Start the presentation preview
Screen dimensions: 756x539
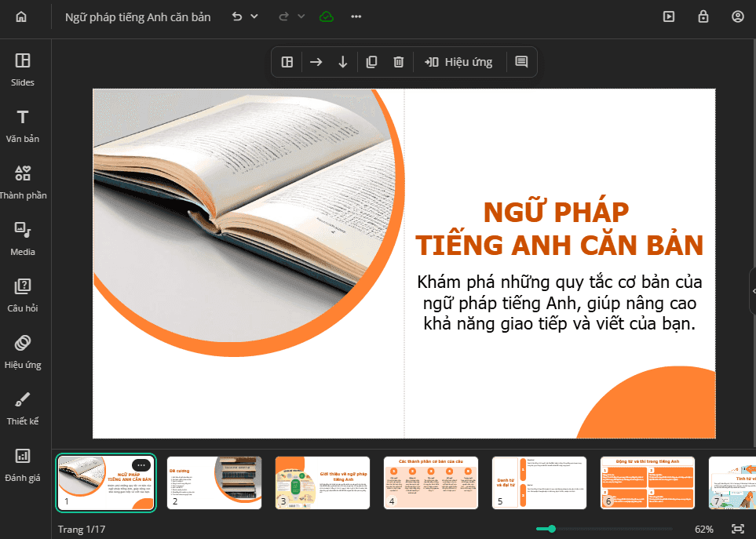coord(668,16)
